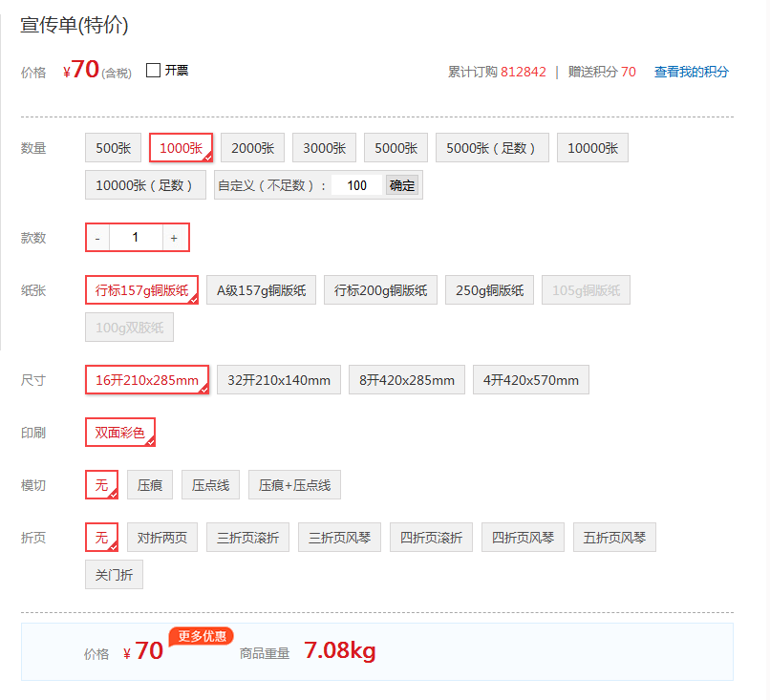770x700 pixels.
Task: Choose the 32开210x140mm size
Action: pos(279,379)
